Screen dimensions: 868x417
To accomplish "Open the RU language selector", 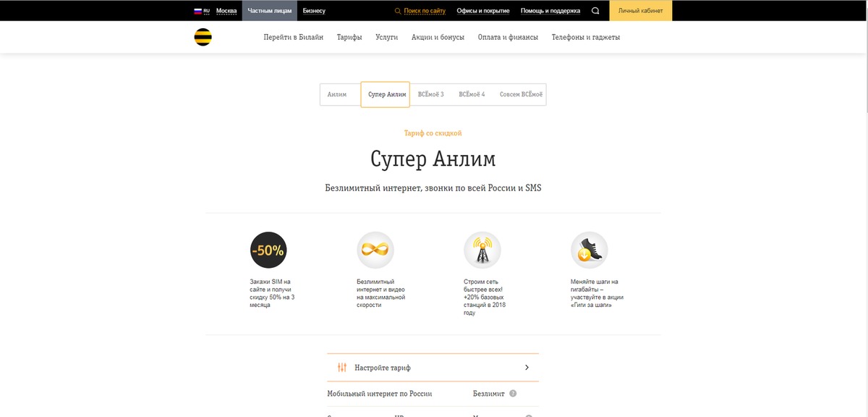I will click(x=202, y=11).
